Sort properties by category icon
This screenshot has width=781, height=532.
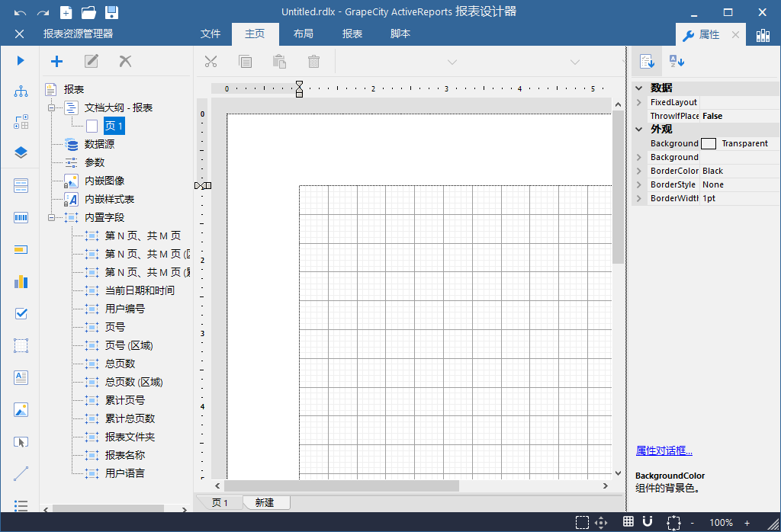(x=647, y=62)
